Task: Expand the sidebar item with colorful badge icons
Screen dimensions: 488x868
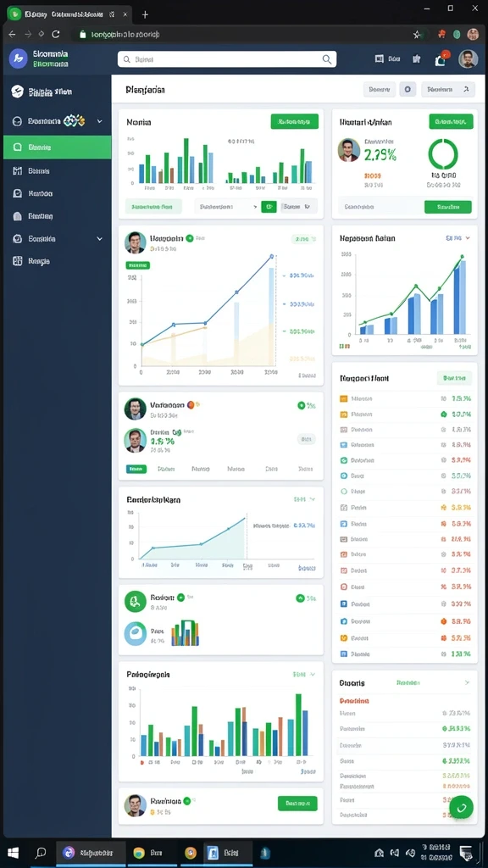Action: point(57,120)
